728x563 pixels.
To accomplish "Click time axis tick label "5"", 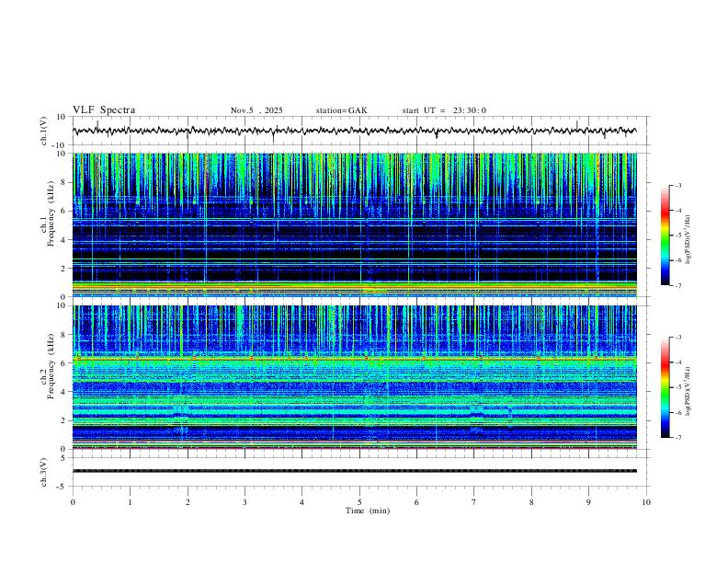I will 359,502.
